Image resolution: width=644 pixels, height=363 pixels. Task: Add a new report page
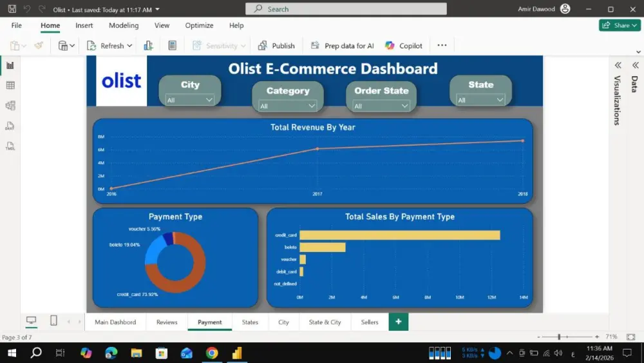399,322
